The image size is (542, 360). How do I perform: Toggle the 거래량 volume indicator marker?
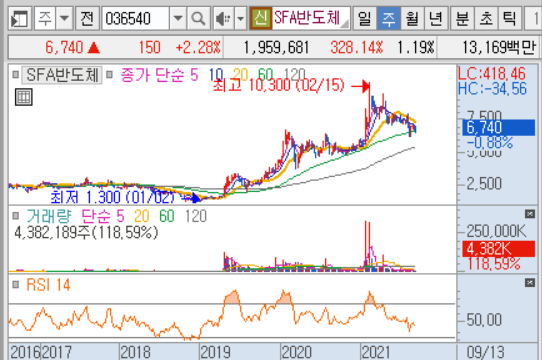pyautogui.click(x=15, y=216)
